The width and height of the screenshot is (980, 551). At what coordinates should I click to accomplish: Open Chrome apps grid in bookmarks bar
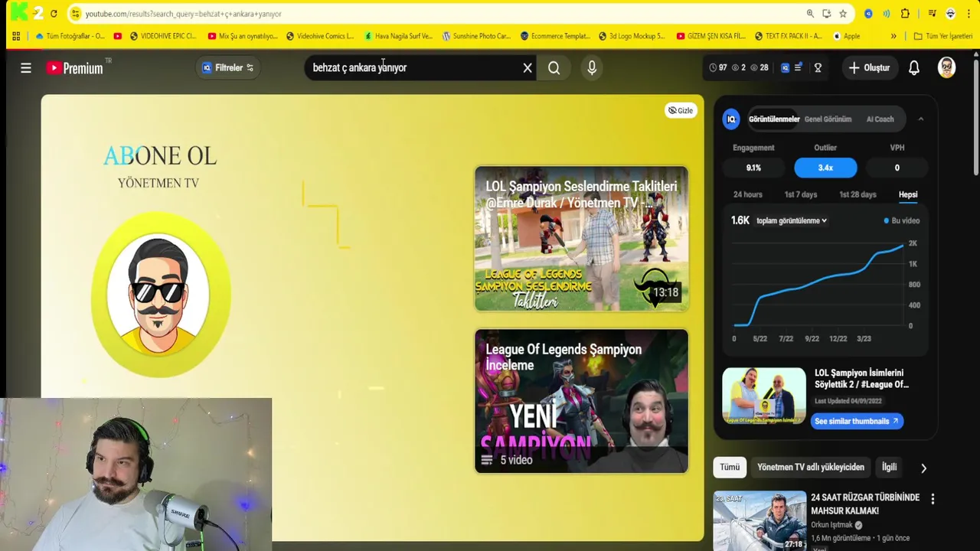pos(16,36)
